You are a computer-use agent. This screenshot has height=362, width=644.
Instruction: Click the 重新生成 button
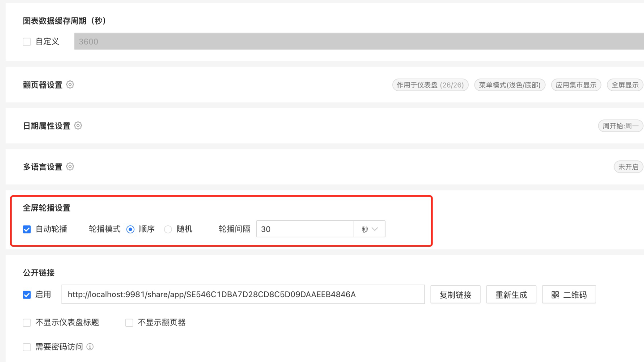511,295
